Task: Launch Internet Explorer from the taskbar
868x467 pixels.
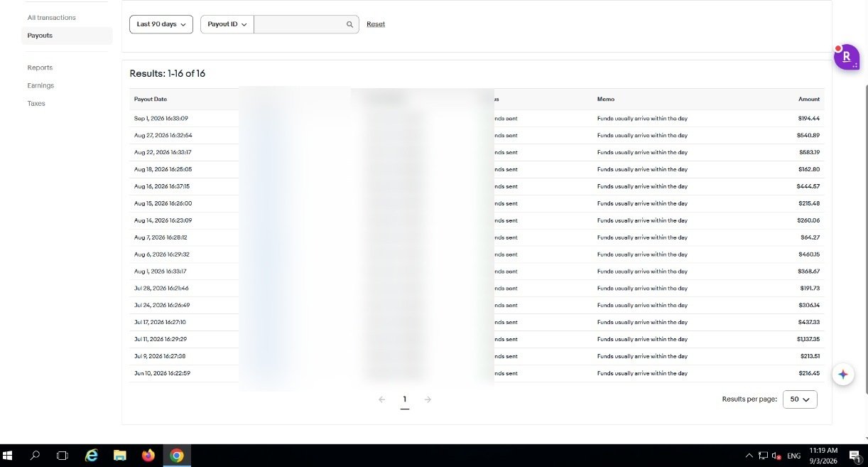Action: pyautogui.click(x=92, y=456)
